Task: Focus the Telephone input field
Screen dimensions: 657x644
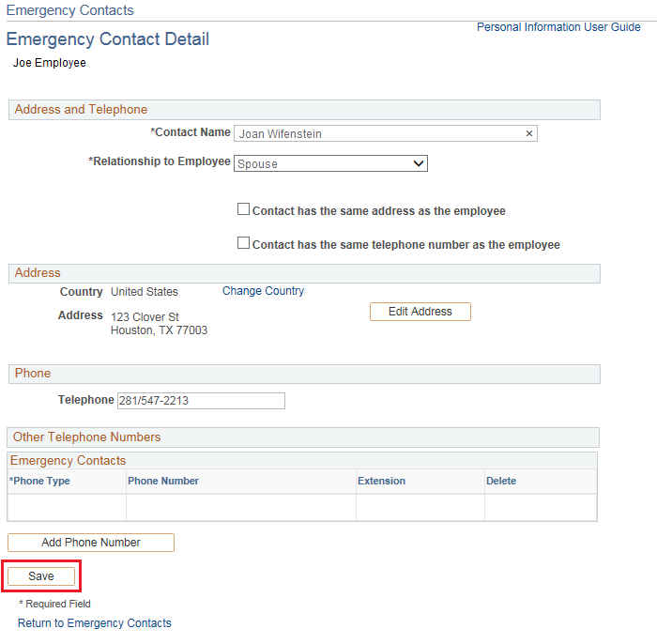Action: 200,401
